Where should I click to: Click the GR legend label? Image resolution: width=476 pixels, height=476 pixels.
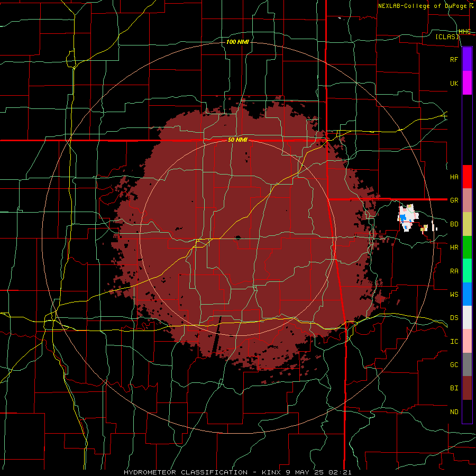click(454, 200)
